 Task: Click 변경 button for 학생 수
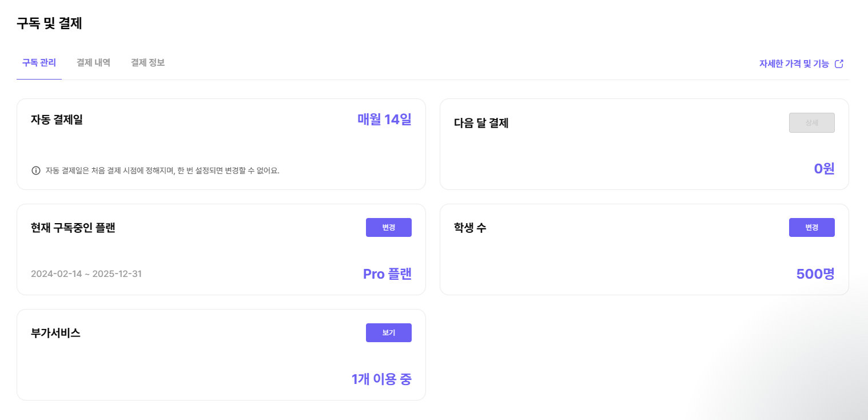(x=811, y=227)
